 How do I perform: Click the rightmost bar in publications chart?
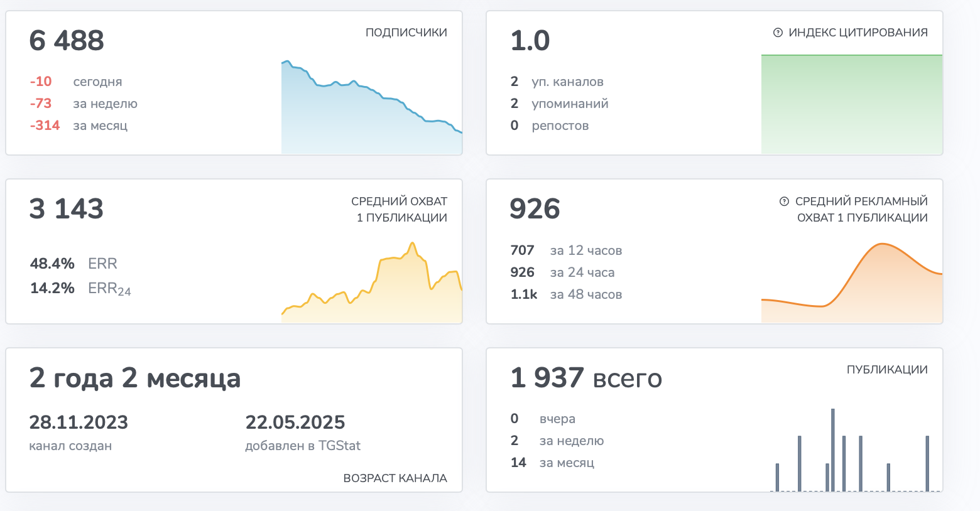pyautogui.click(x=927, y=463)
